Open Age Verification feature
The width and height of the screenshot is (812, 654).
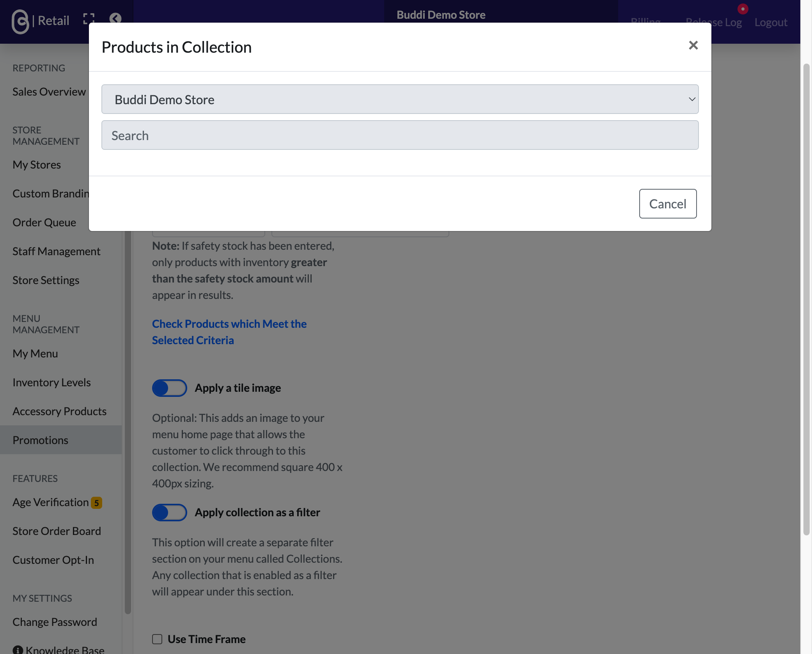click(x=51, y=503)
